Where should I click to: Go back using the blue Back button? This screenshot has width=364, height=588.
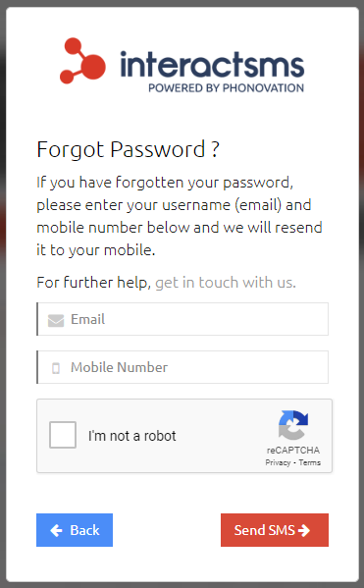[75, 530]
